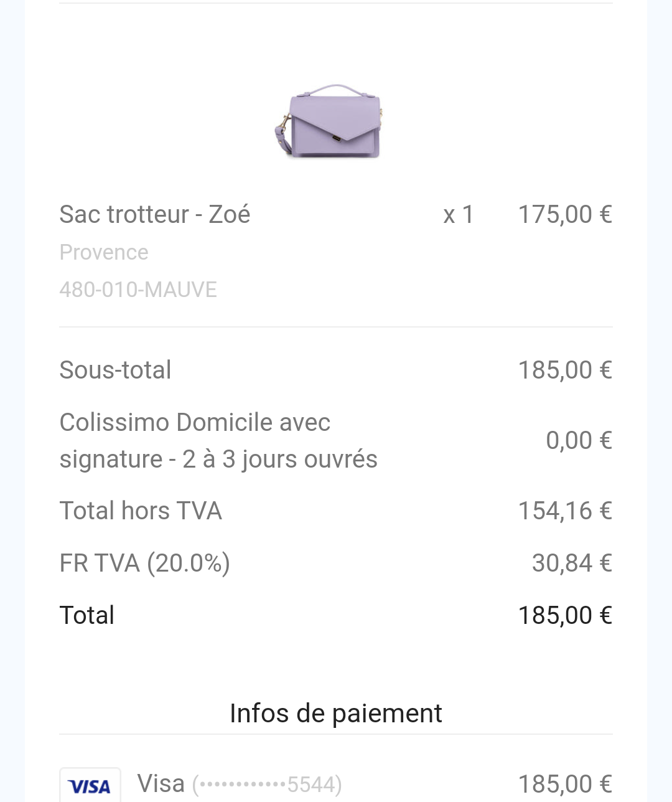Click the 30,84 € VAT amount
Viewport: 672px width, 802px height.
[572, 563]
